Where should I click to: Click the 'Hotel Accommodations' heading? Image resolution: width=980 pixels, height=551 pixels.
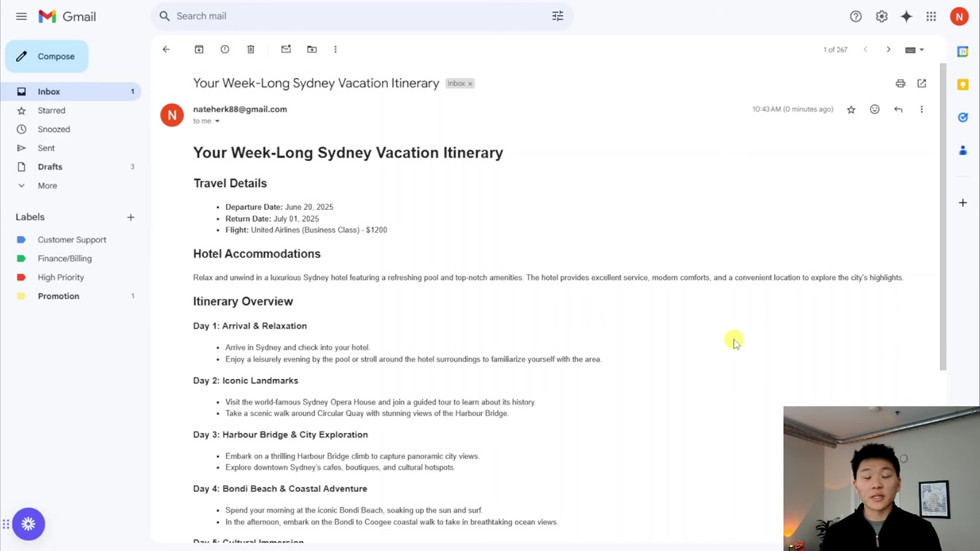[x=257, y=254]
